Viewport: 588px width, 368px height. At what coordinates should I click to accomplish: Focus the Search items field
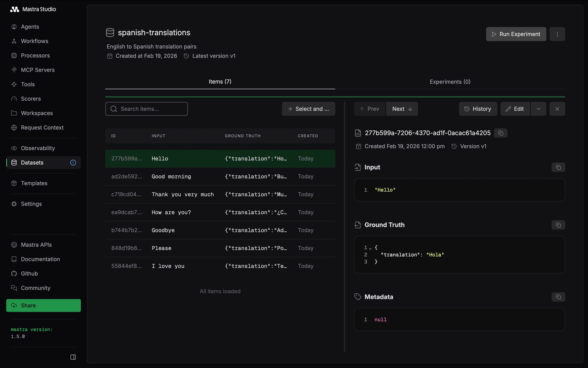pyautogui.click(x=147, y=109)
